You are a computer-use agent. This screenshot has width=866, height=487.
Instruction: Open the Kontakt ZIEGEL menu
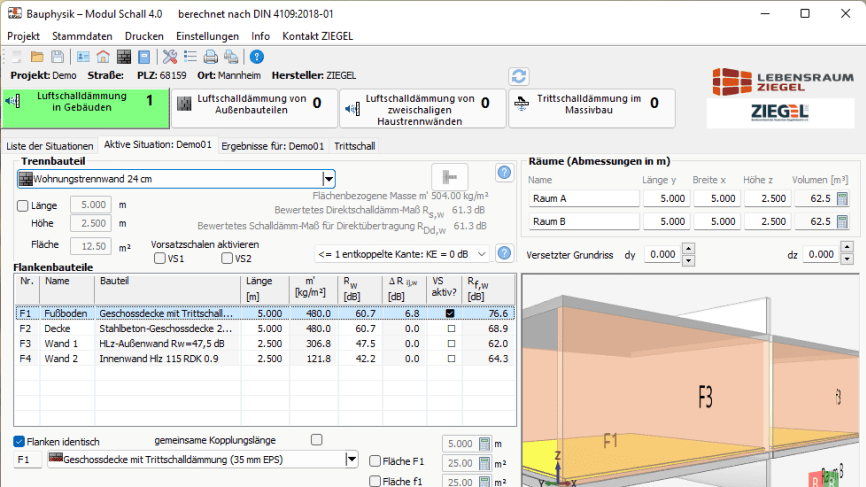[x=318, y=36]
